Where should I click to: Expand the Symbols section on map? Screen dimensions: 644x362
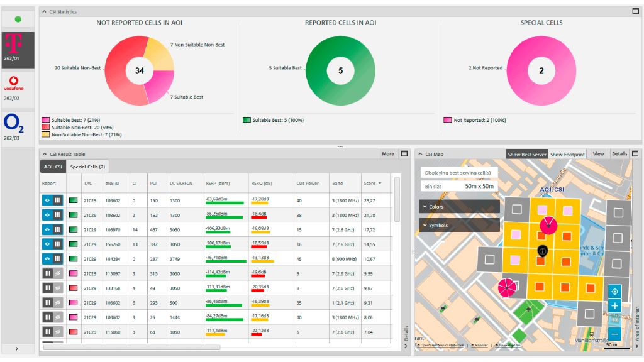pyautogui.click(x=460, y=225)
